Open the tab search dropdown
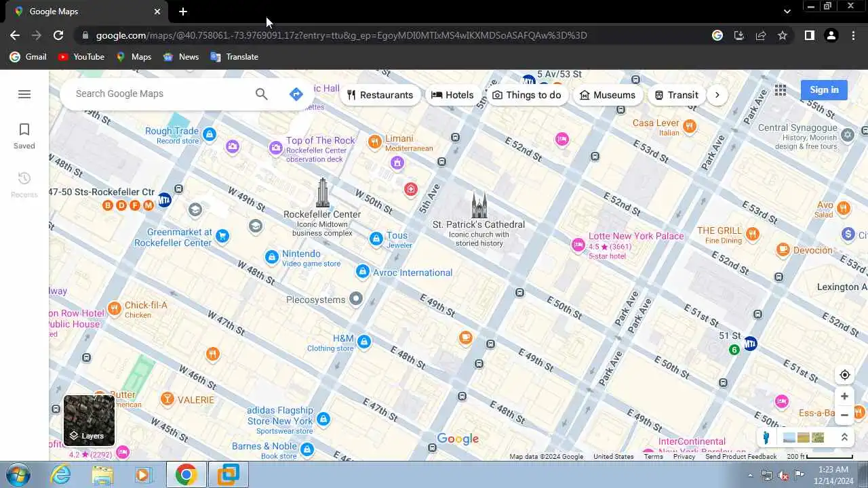This screenshot has height=488, width=868. (x=787, y=12)
